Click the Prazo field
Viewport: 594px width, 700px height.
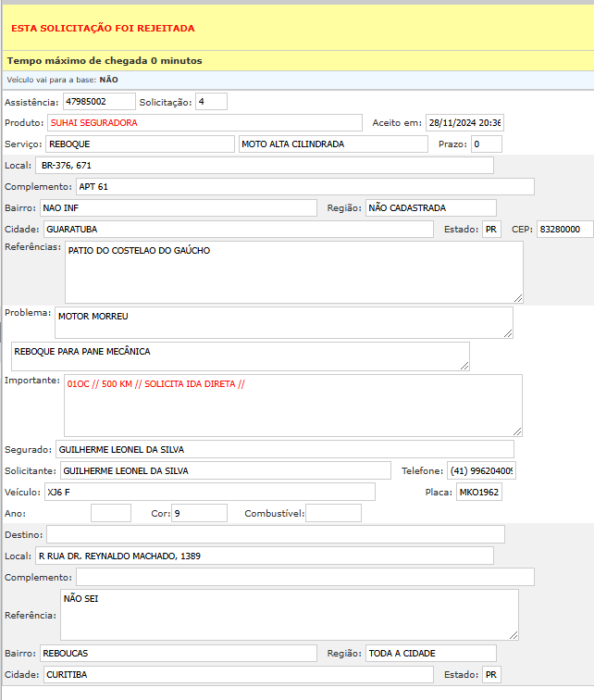[486, 144]
